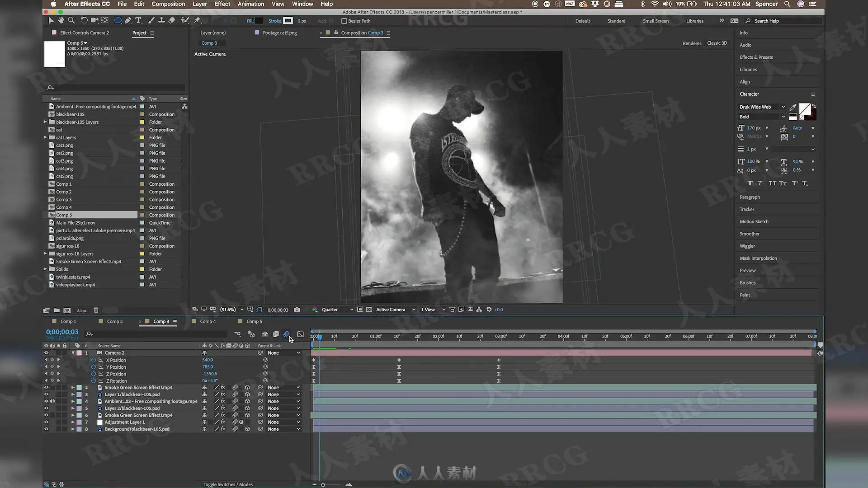The image size is (868, 488).
Task: Open the 1 View layout dropdown
Action: (x=433, y=310)
